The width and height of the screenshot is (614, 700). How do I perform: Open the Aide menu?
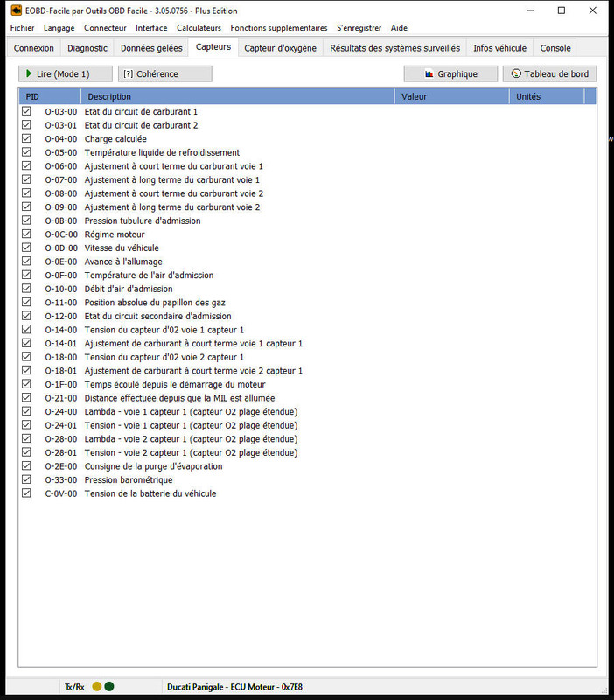click(399, 28)
